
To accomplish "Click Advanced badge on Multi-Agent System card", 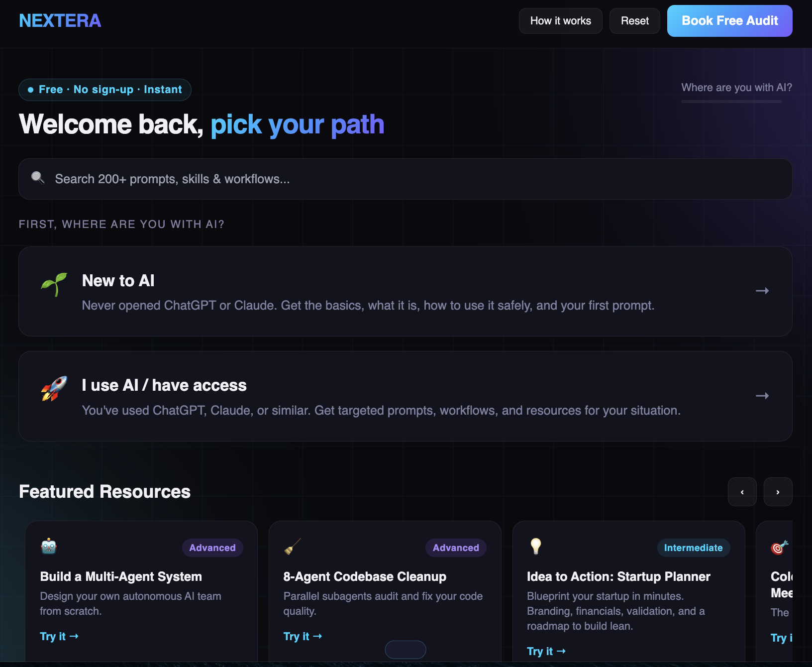I will (212, 548).
